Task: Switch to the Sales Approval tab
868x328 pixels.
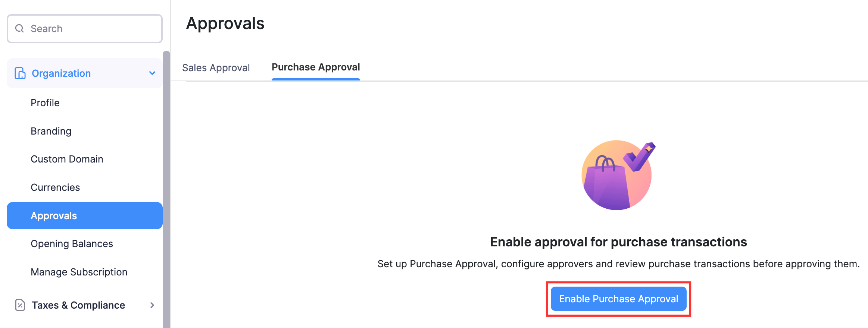Action: [x=216, y=67]
